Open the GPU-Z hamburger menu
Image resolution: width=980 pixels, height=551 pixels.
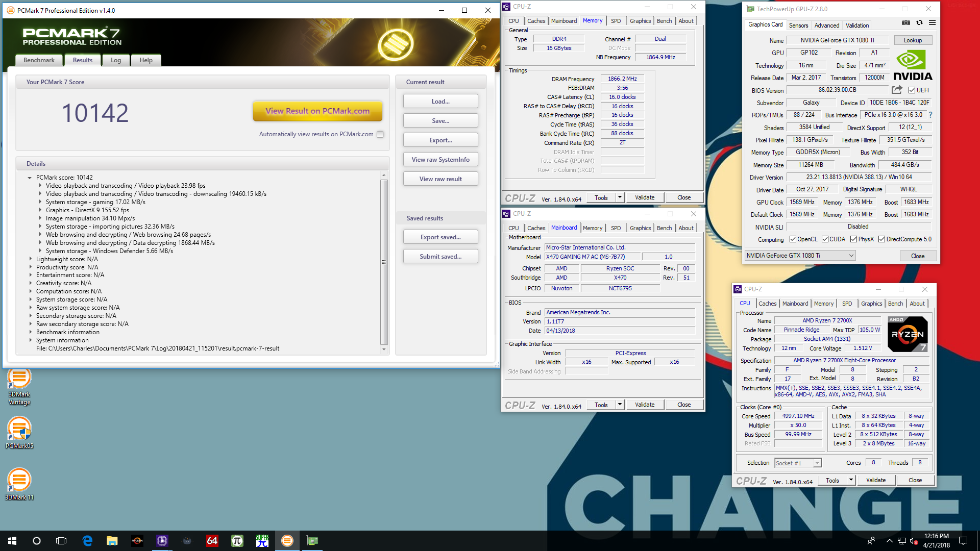click(x=932, y=23)
